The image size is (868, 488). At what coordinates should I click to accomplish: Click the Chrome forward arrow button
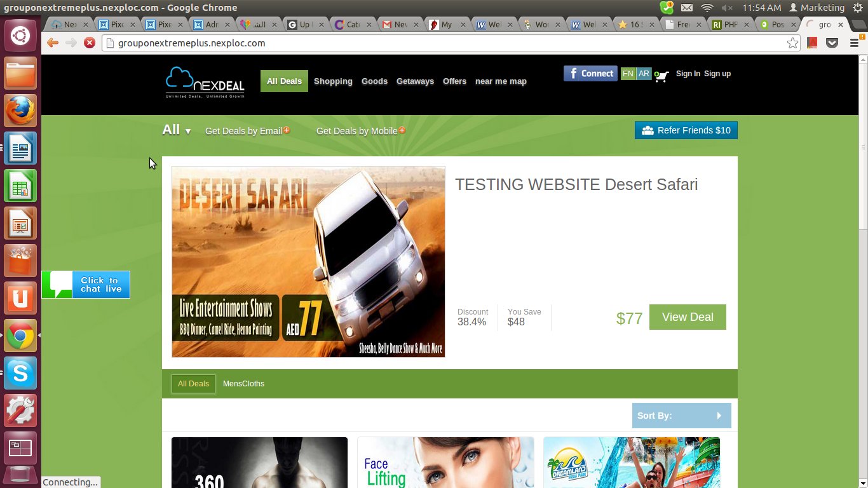(x=71, y=43)
